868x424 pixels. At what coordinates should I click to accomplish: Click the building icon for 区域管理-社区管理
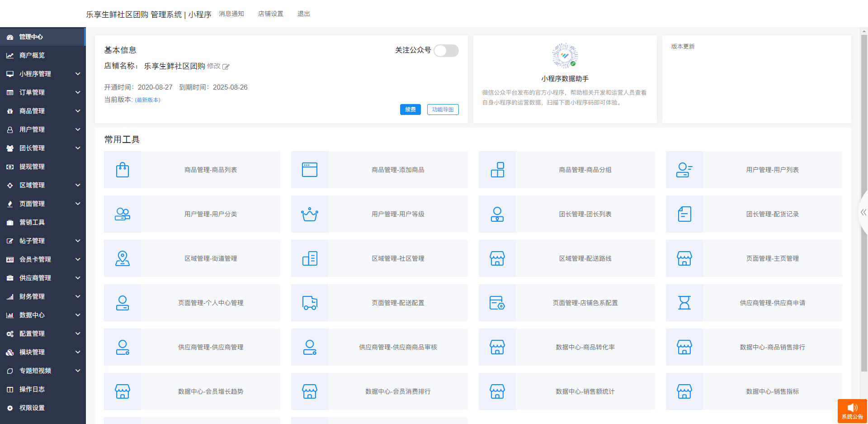pyautogui.click(x=310, y=258)
